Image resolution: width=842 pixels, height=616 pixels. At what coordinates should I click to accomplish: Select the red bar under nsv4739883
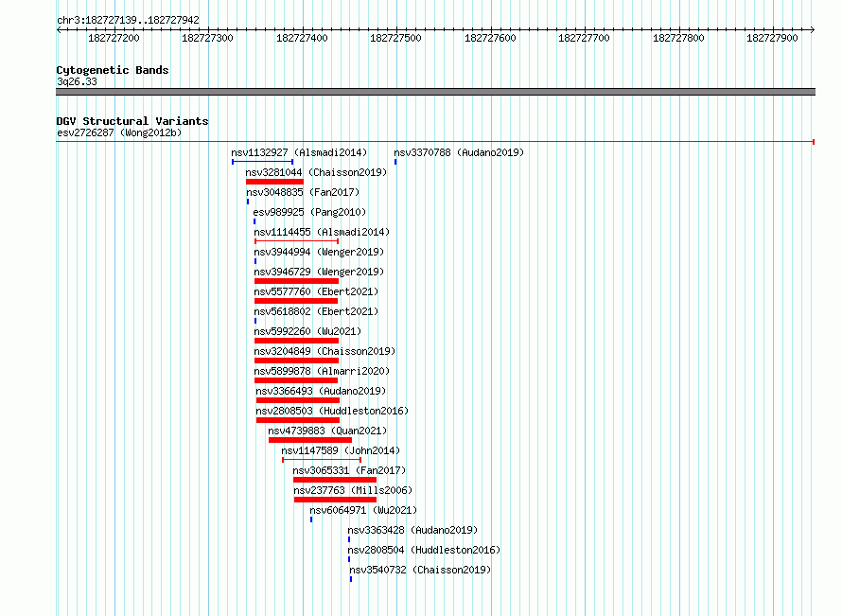coord(310,440)
